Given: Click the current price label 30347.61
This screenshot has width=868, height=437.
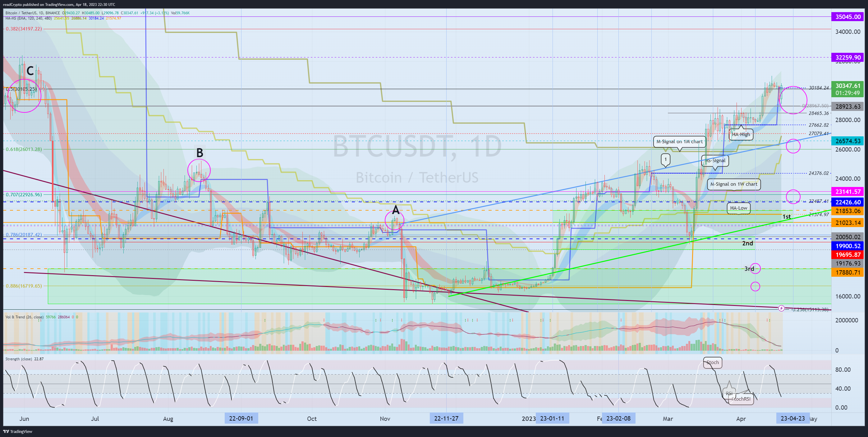Looking at the screenshot, I should click(x=848, y=85).
